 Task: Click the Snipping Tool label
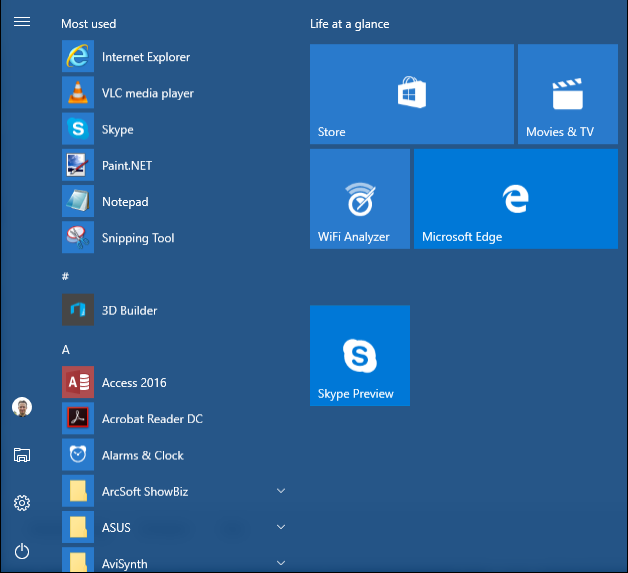(x=138, y=239)
